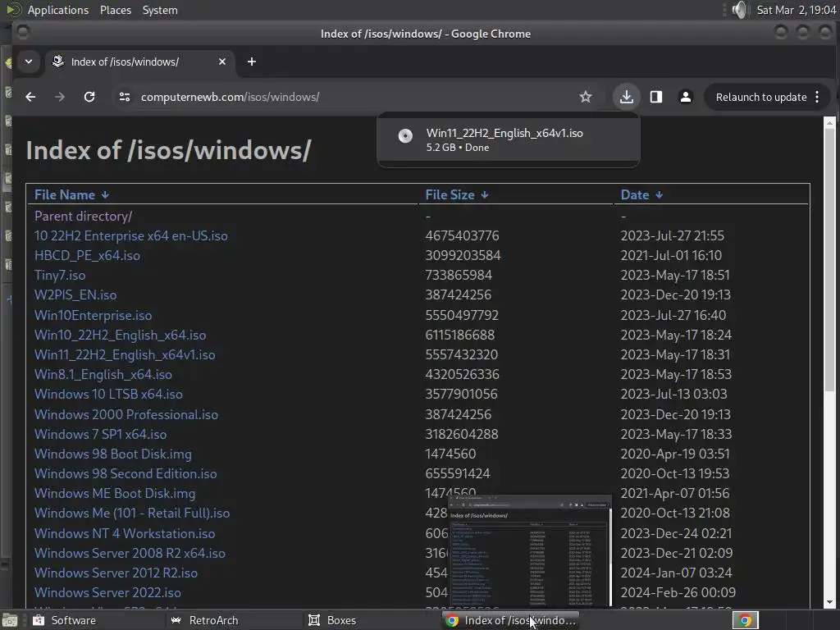Download Windows Server 2008 R2 x64.iso

(130, 553)
